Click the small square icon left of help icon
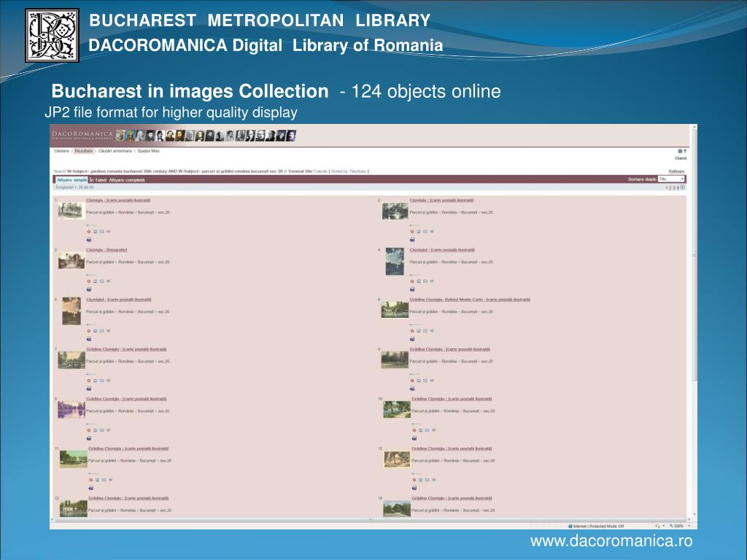The image size is (747, 560). tap(681, 151)
